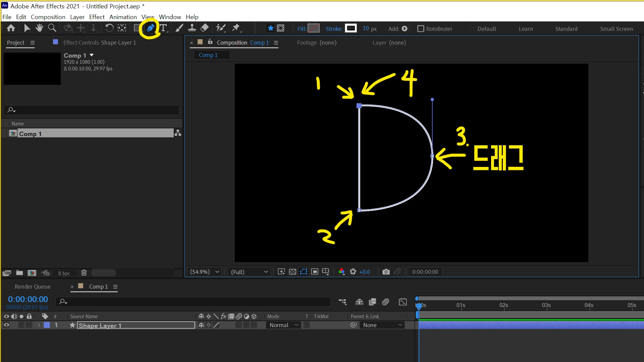
Task: Enable the RotoBezier checkbox
Action: click(421, 29)
